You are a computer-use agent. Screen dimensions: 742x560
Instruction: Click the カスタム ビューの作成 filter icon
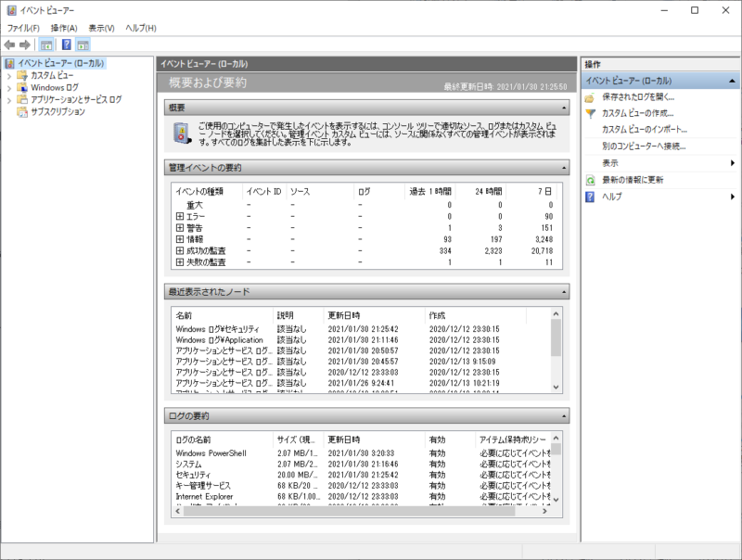(590, 113)
